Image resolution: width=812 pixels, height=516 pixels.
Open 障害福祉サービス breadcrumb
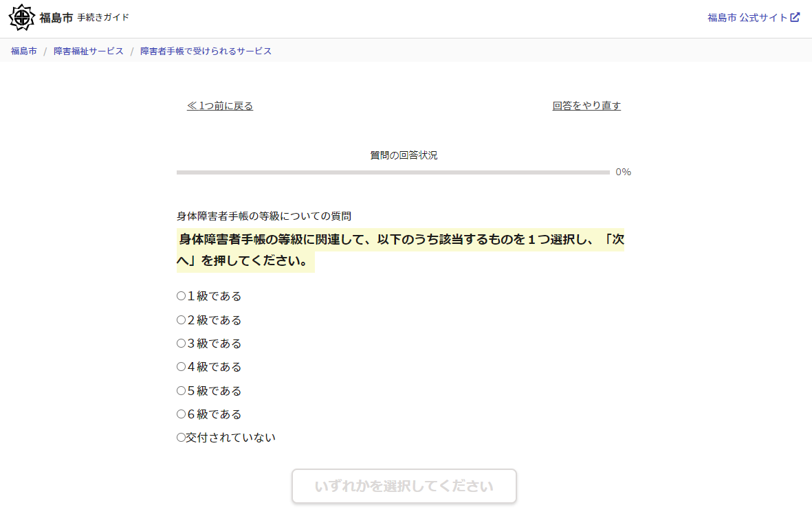(x=89, y=51)
